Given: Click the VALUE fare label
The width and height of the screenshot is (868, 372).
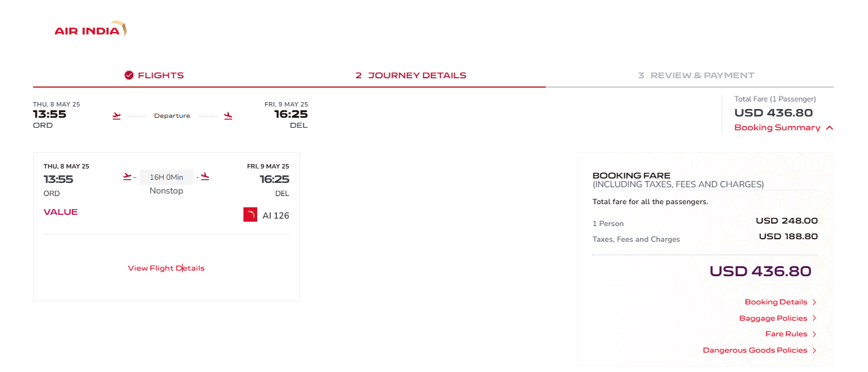Looking at the screenshot, I should point(61,212).
